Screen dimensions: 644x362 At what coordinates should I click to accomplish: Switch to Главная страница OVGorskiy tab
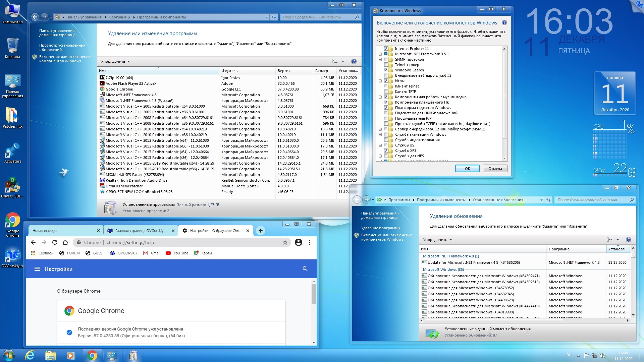[x=141, y=231]
